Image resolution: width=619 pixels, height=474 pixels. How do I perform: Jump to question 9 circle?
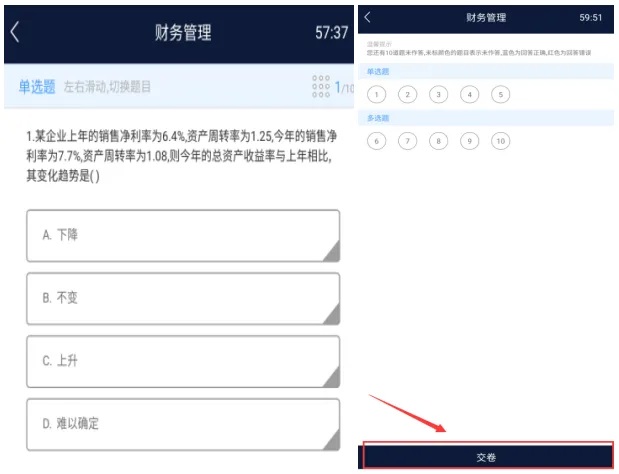[469, 141]
